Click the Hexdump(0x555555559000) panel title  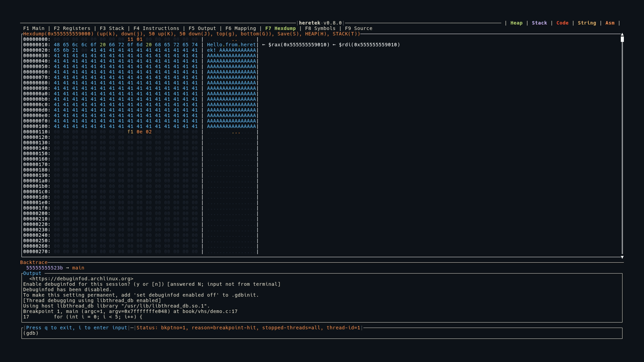[192, 34]
